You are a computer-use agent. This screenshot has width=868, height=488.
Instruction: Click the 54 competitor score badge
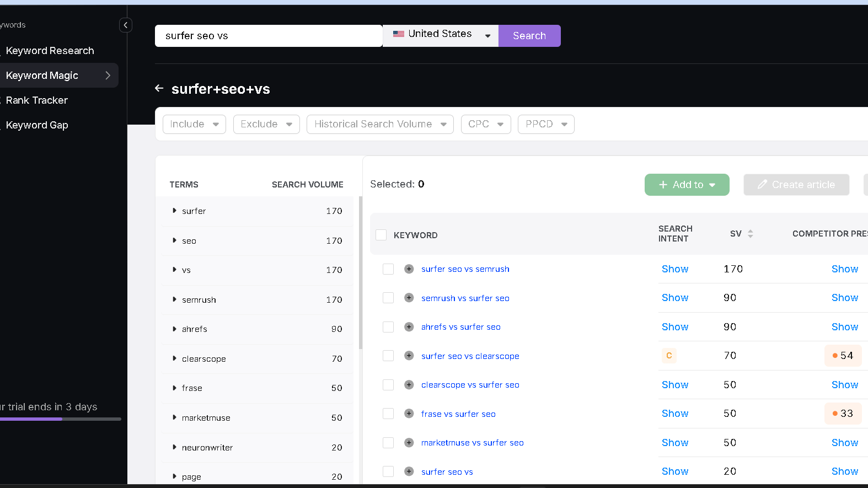click(x=843, y=356)
